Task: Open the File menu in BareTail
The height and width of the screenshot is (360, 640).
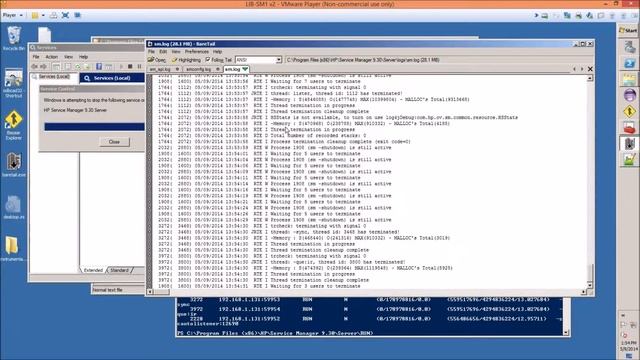Action: [151, 52]
